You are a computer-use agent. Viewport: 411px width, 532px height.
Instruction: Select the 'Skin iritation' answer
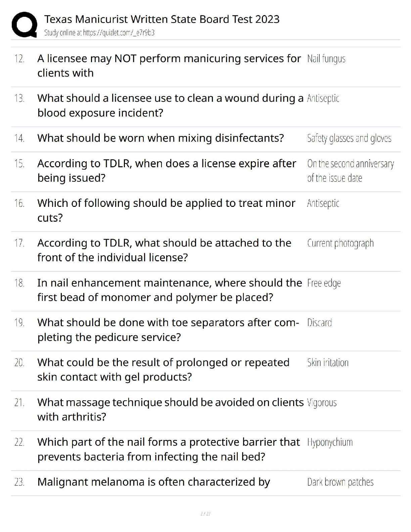[x=328, y=363]
